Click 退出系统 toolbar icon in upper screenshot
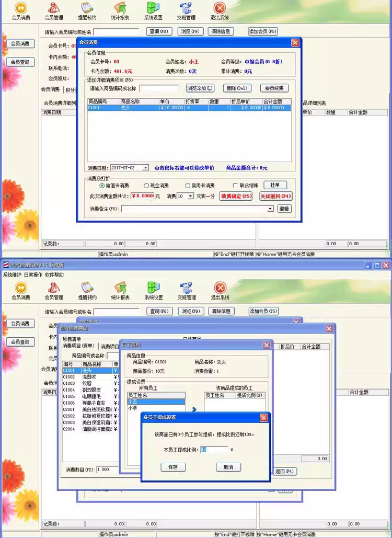 (220, 11)
